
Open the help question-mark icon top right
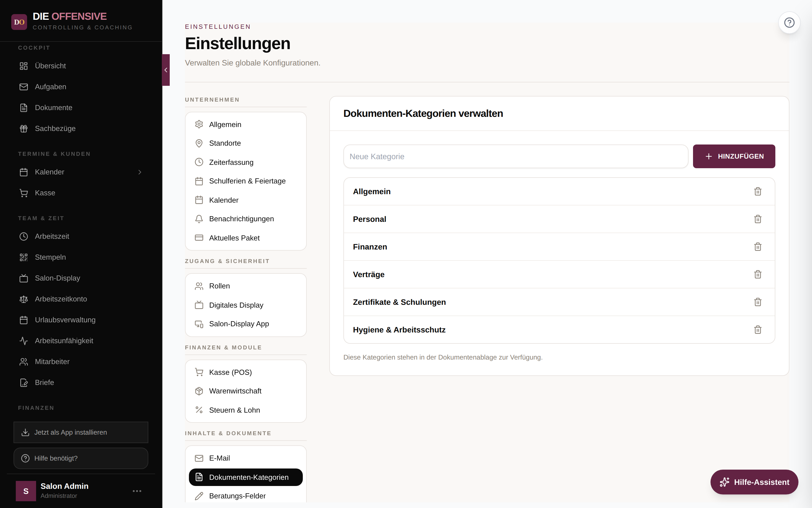789,23
